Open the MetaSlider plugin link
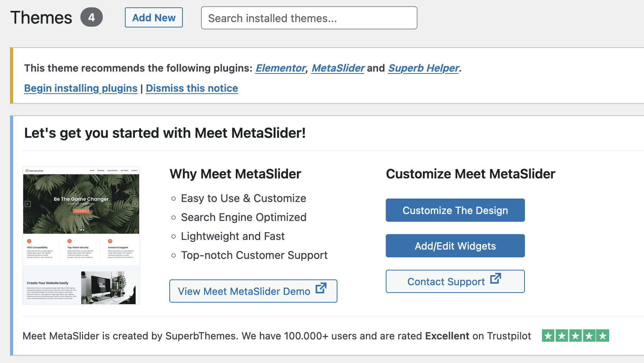 click(x=338, y=68)
